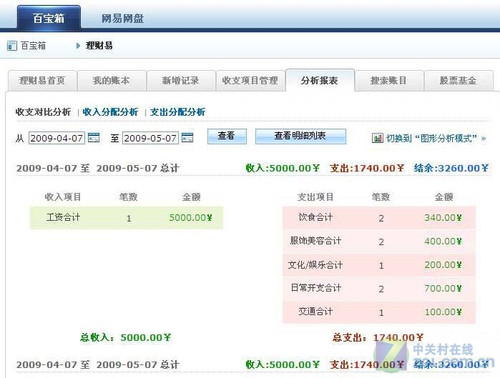Select 收支对比分析 view
Viewport: 500px width, 378px height.
[x=43, y=112]
